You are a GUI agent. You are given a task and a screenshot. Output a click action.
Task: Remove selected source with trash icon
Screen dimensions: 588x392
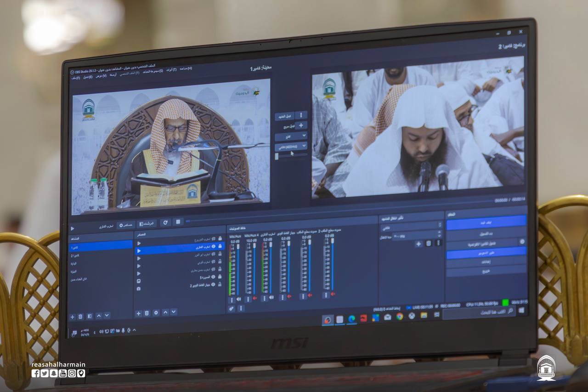tap(147, 313)
